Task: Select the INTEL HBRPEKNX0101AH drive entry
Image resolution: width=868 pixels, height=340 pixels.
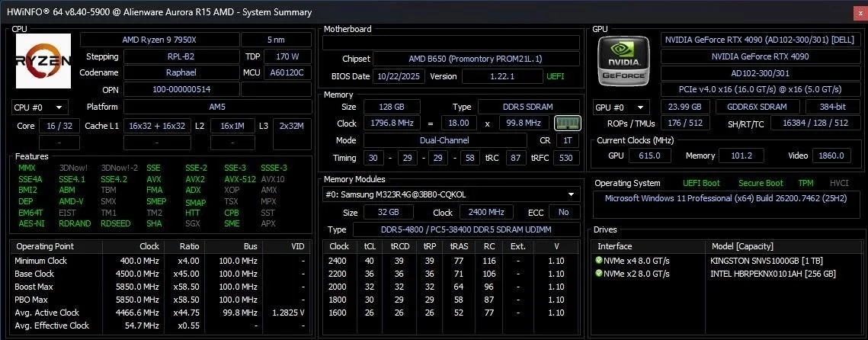Action: click(x=725, y=274)
